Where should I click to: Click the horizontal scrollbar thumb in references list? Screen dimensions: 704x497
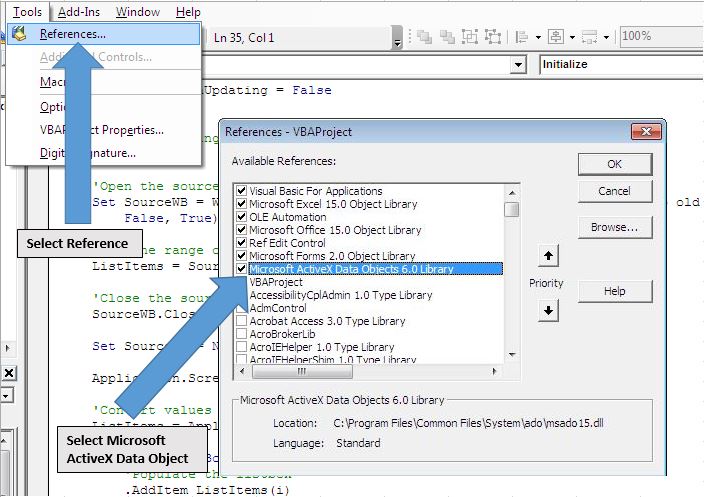(302, 371)
